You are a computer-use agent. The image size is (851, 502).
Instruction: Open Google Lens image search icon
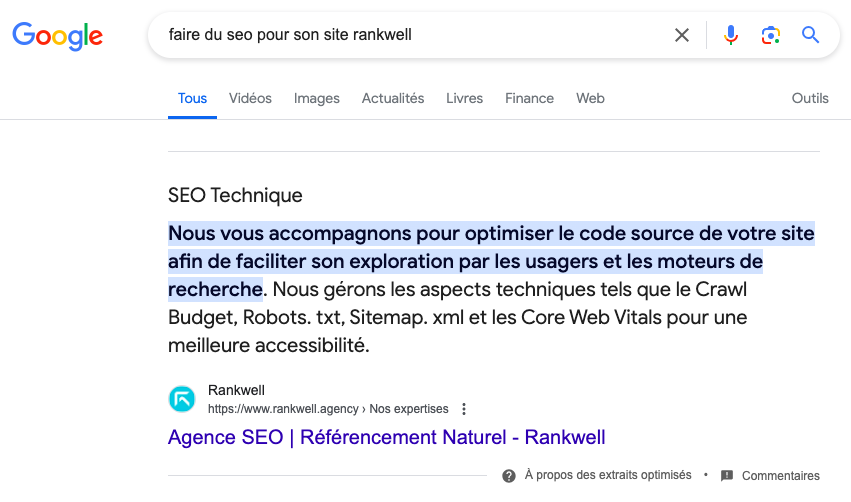tap(771, 35)
